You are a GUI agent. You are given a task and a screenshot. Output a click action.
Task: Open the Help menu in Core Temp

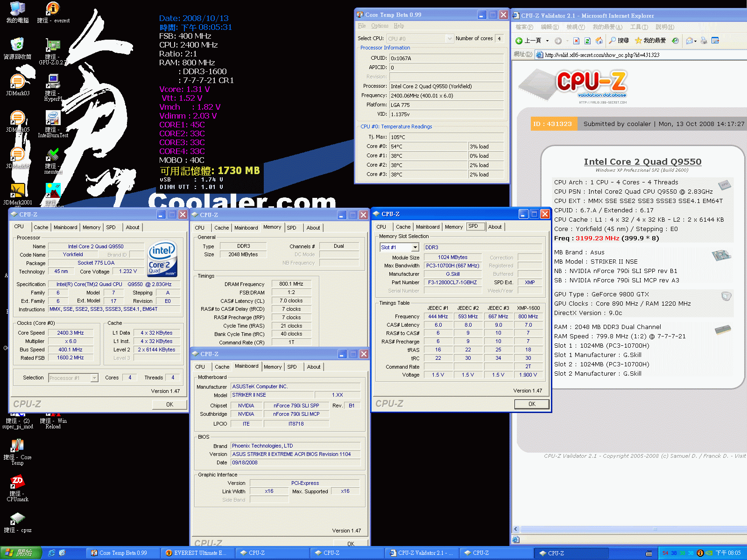[x=399, y=26]
